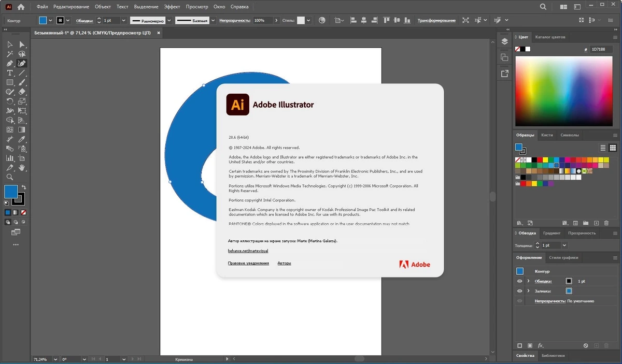Swap fill and stroke arrows
622x364 pixels.
(x=24, y=187)
